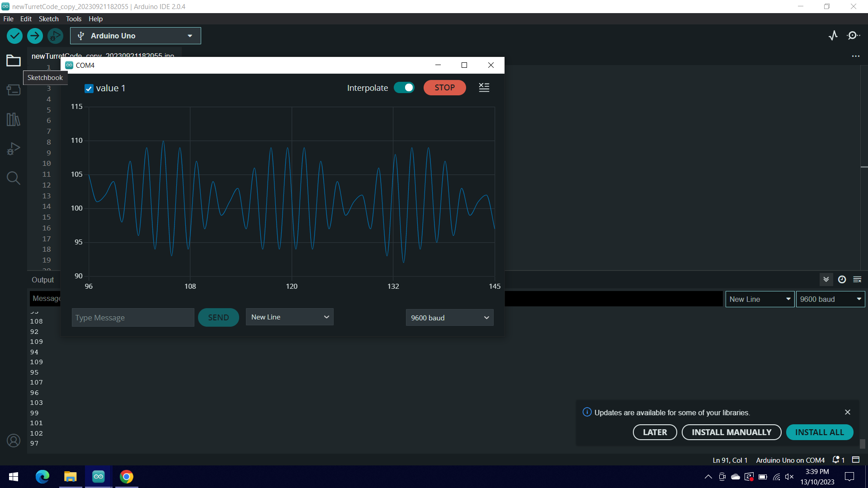Click the Type Message input field
Image resolution: width=868 pixels, height=488 pixels.
(133, 318)
